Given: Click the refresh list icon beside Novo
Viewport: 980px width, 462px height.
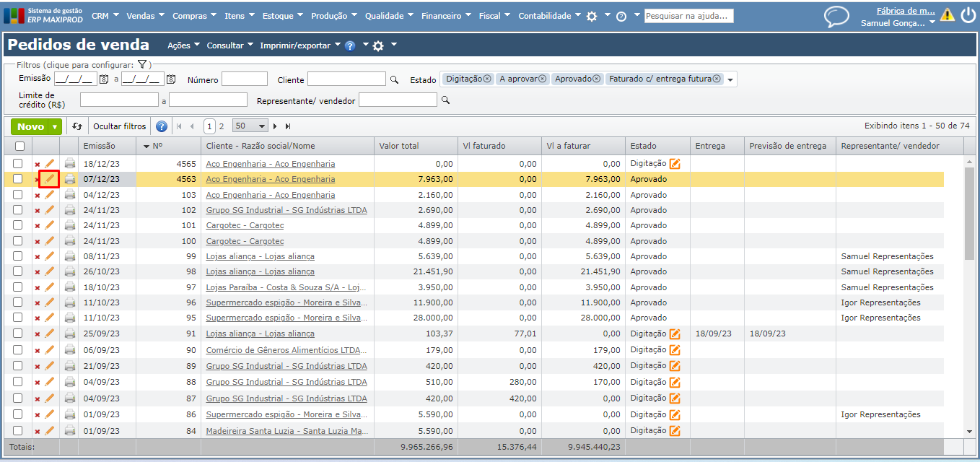Looking at the screenshot, I should [x=78, y=126].
